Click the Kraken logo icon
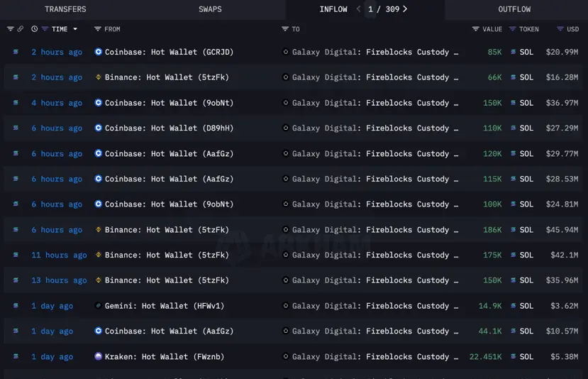Screen dimensions: 588x379 click(99, 356)
